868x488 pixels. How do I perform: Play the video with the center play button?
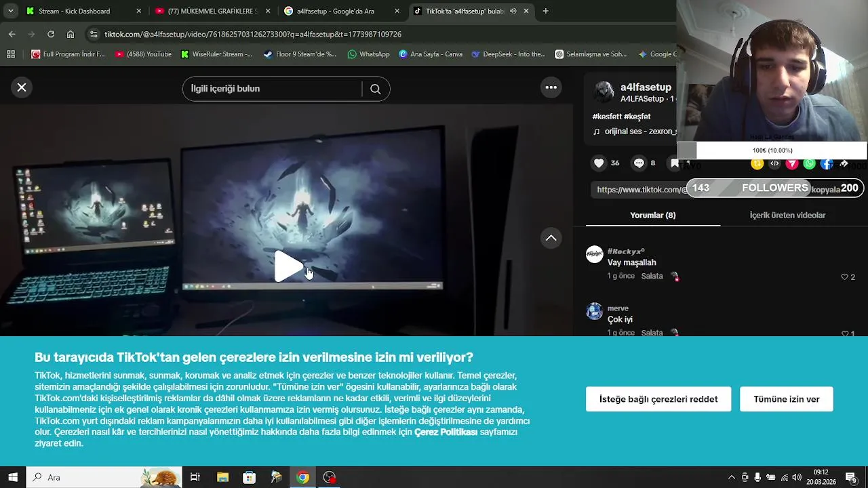pyautogui.click(x=288, y=266)
